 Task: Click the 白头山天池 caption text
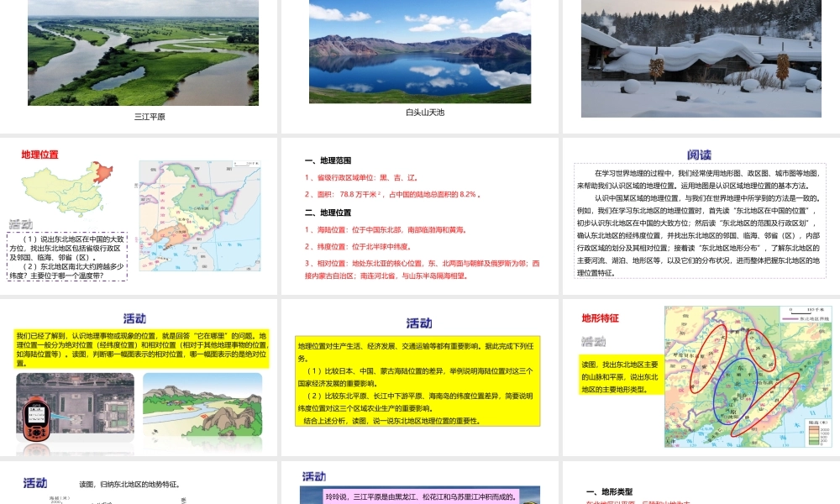425,112
